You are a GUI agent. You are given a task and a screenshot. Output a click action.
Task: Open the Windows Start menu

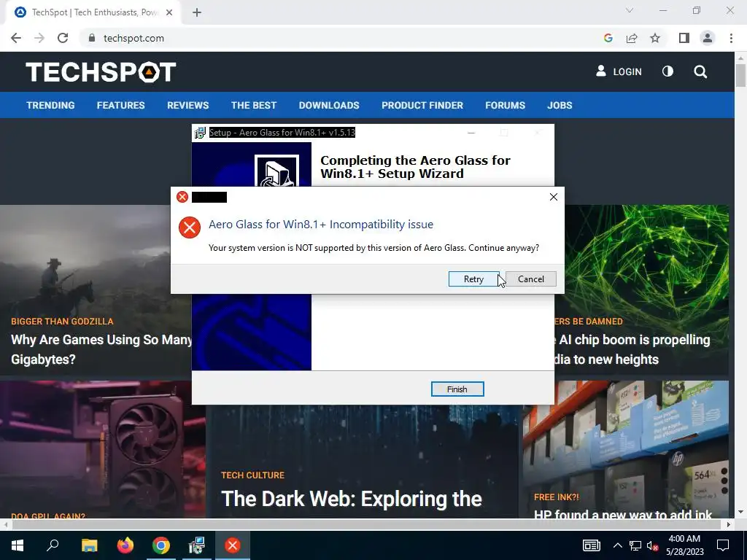(18, 545)
